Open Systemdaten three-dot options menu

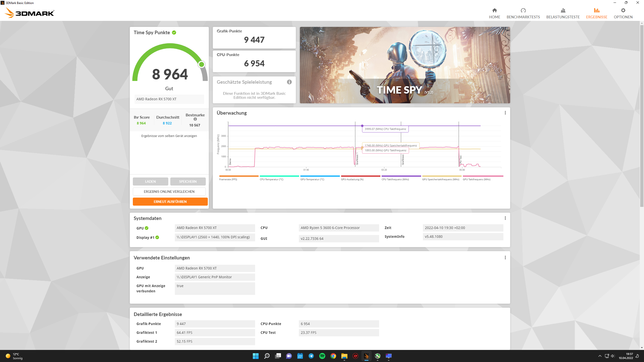click(505, 218)
